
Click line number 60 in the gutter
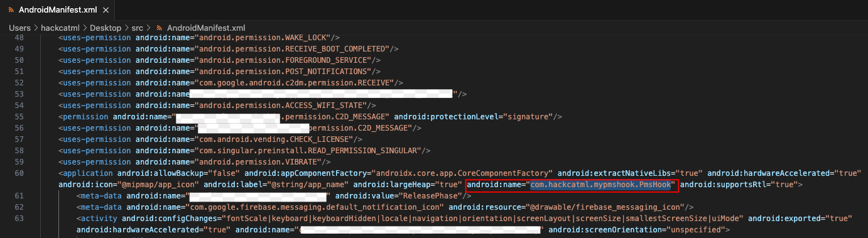[x=19, y=173]
